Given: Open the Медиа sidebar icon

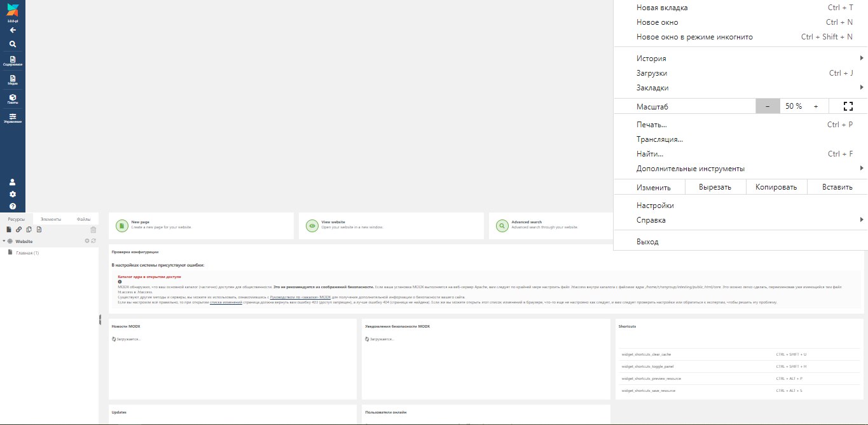Looking at the screenshot, I should click(x=13, y=80).
